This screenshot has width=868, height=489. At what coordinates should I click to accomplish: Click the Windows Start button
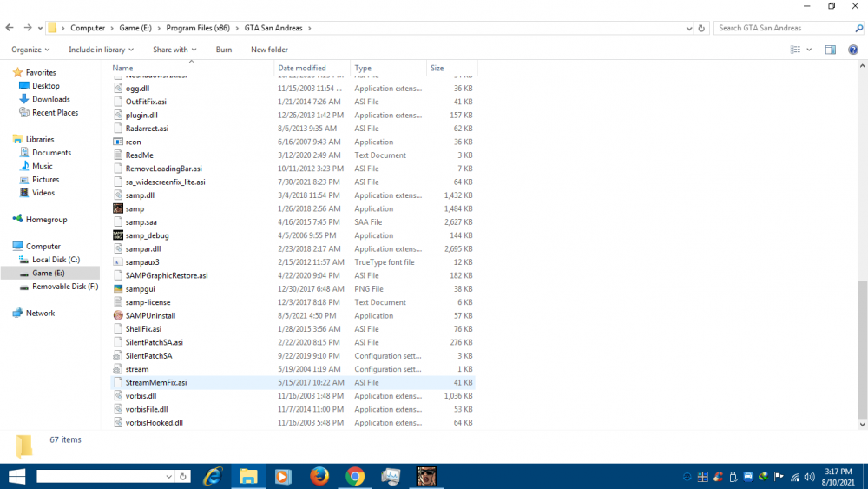coord(16,476)
